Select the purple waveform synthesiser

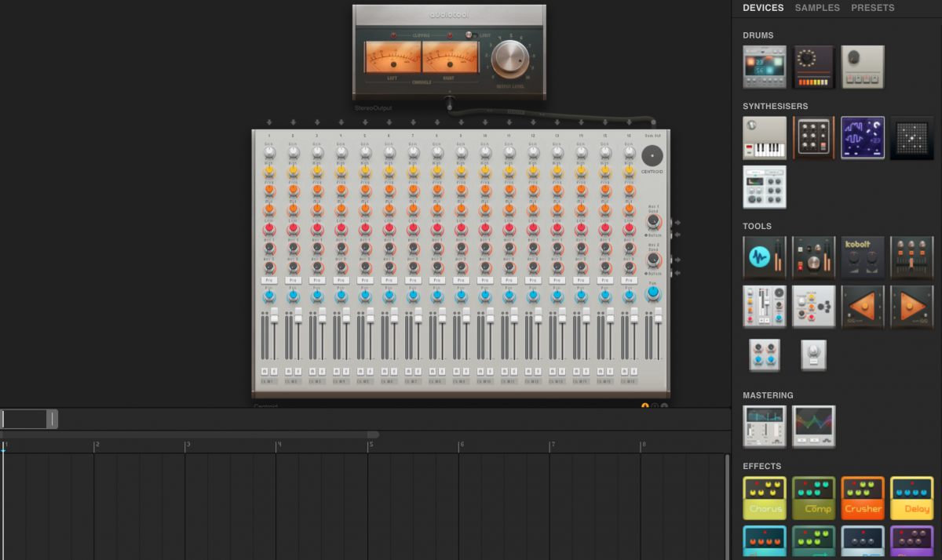863,138
